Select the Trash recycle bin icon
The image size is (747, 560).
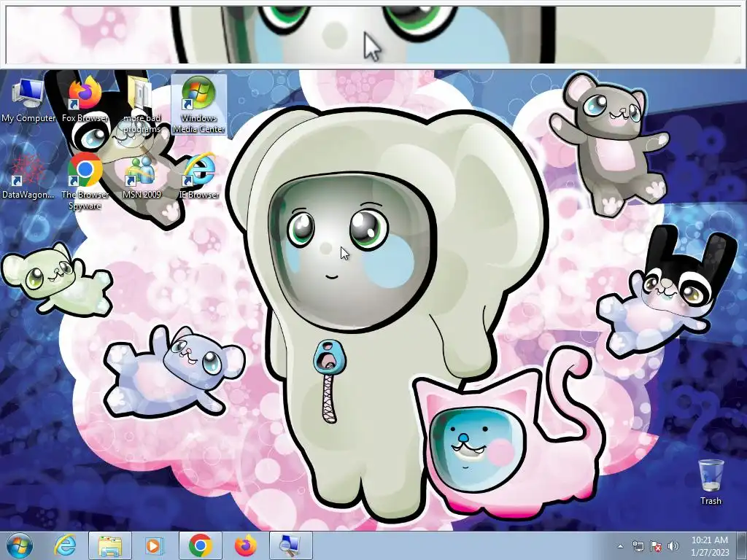711,482
